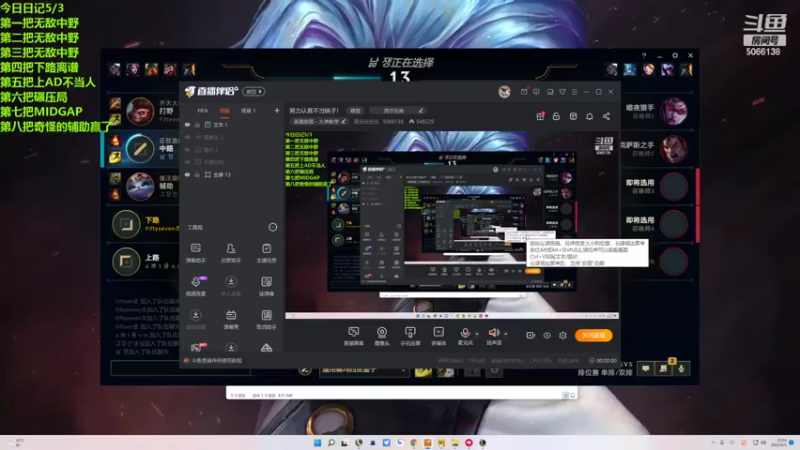
Task: Toggle visibility of the 摄像头 2 source
Action: pos(187,137)
